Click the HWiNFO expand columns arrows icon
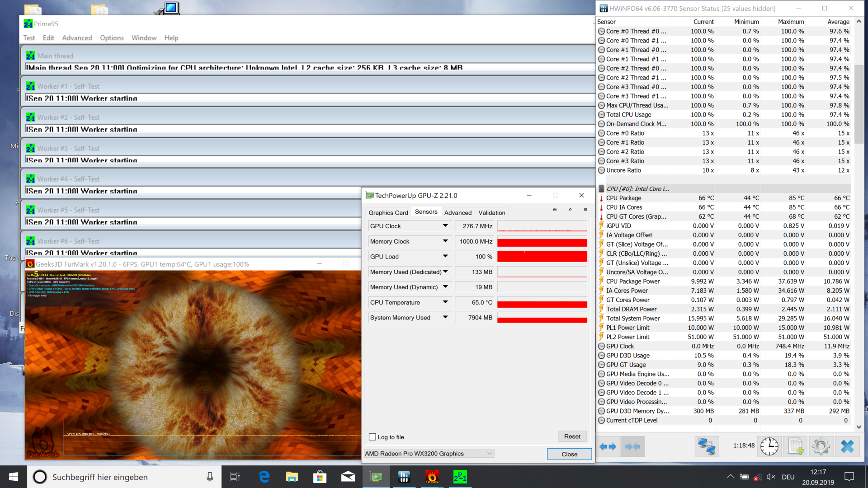The image size is (868, 488). pos(608,446)
